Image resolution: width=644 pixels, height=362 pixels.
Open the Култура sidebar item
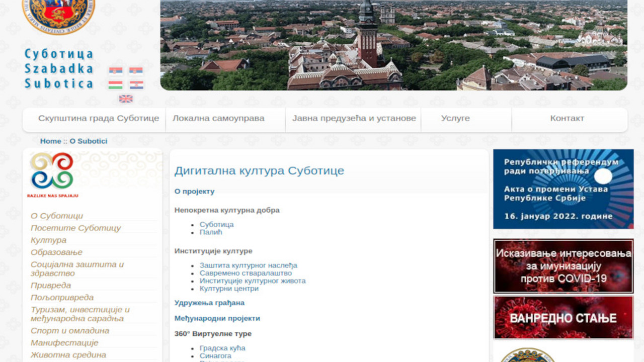[48, 240]
